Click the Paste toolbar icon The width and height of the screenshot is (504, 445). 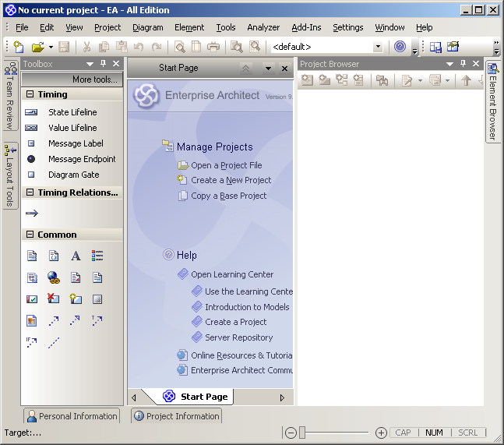pyautogui.click(x=122, y=47)
